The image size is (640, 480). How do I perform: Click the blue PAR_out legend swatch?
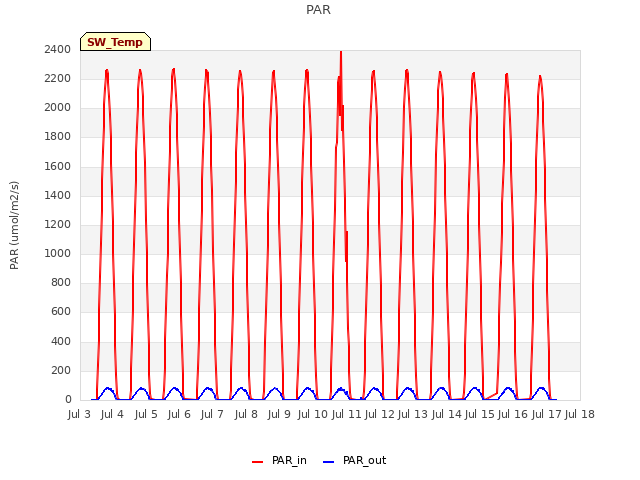coord(329,462)
